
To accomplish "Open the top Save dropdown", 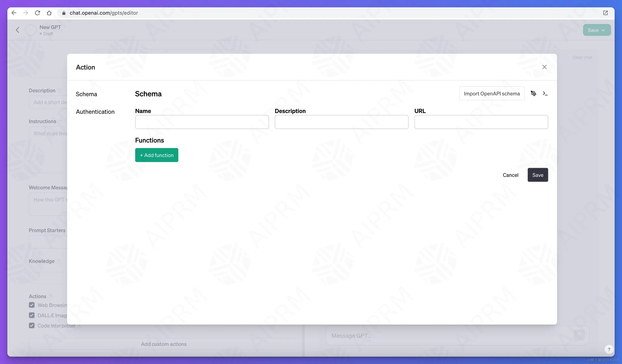I will point(597,30).
